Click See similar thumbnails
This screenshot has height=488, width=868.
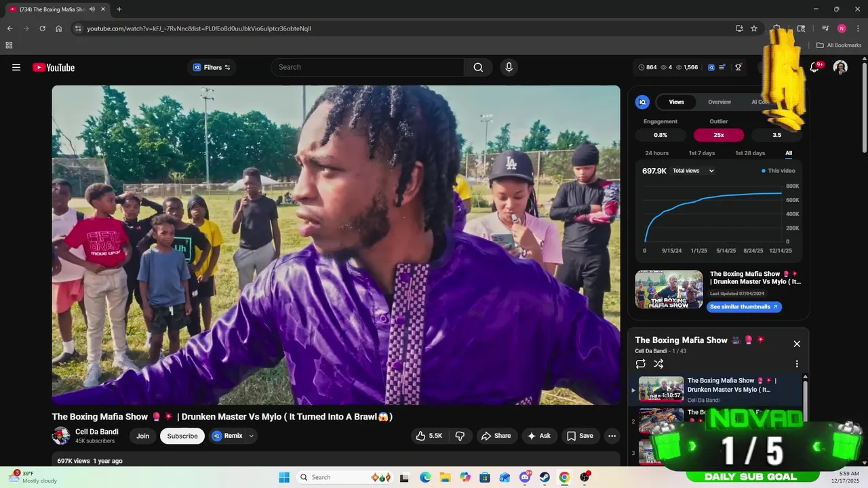coord(744,306)
